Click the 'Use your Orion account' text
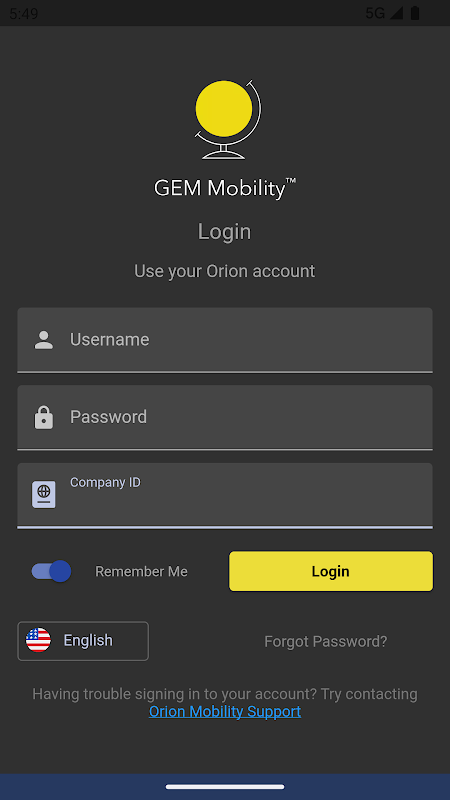The width and height of the screenshot is (450, 800). coord(224,271)
